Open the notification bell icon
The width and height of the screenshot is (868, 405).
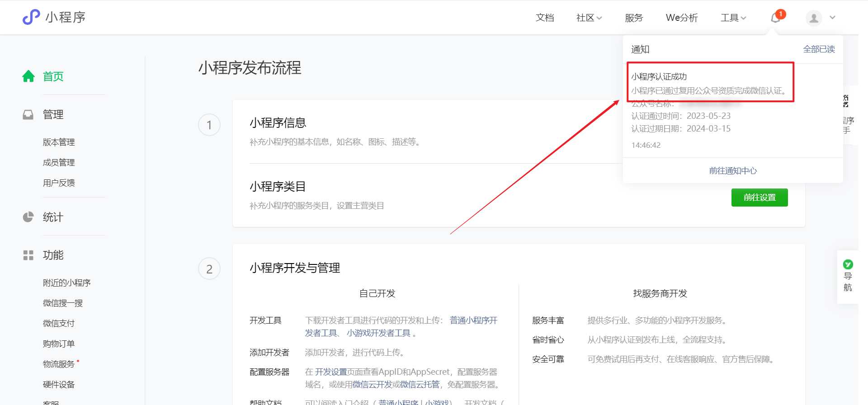tap(776, 18)
